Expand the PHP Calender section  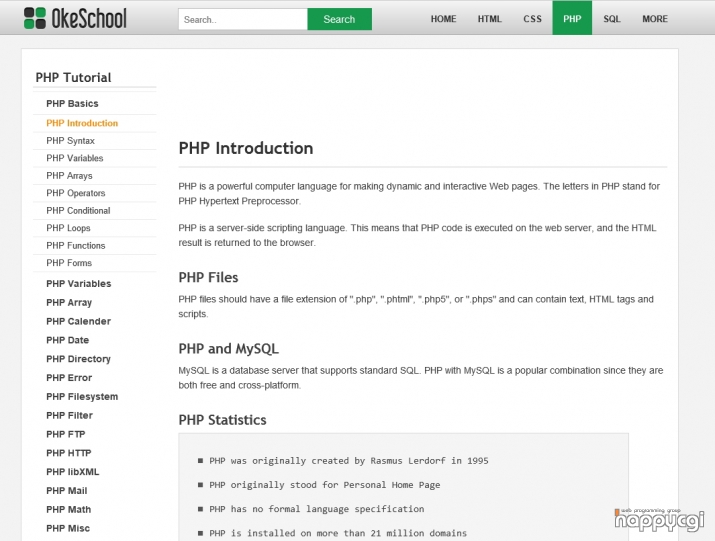pos(78,321)
